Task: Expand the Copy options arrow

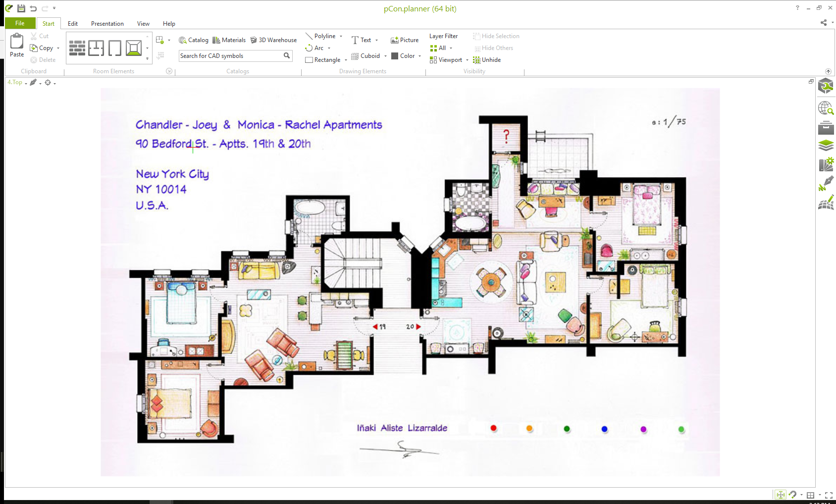Action: pos(58,48)
